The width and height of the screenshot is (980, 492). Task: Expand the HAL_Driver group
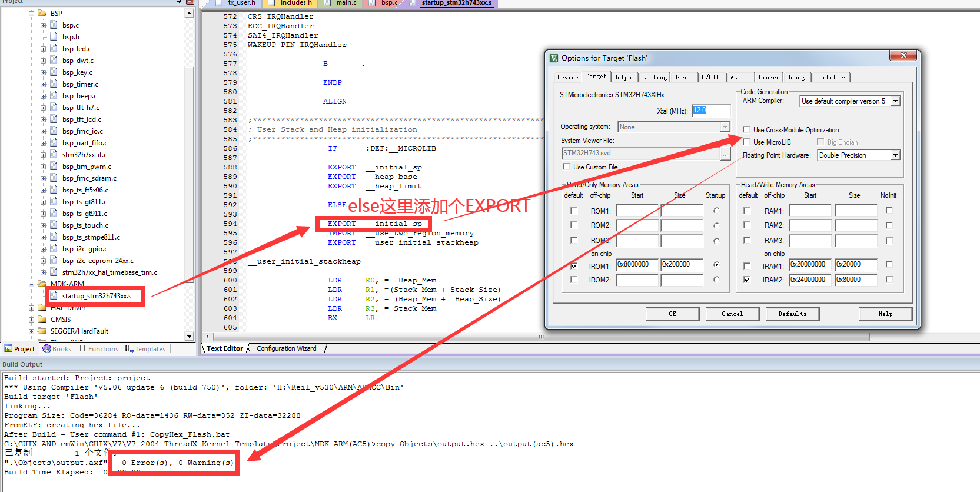tap(32, 308)
